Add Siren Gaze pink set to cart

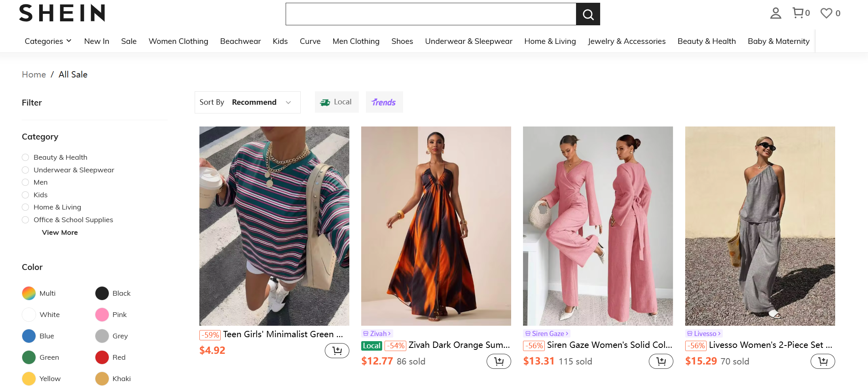point(661,361)
